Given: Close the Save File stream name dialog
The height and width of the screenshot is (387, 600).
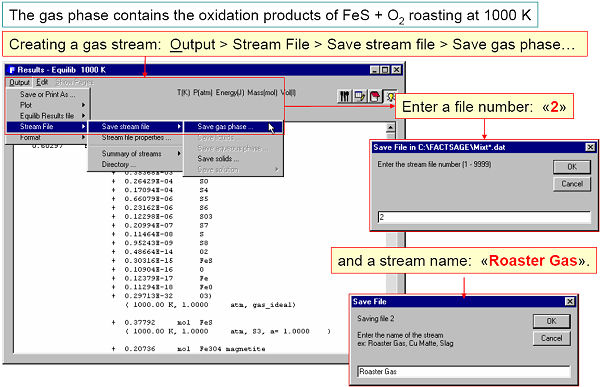Looking at the screenshot, I should tap(570, 302).
